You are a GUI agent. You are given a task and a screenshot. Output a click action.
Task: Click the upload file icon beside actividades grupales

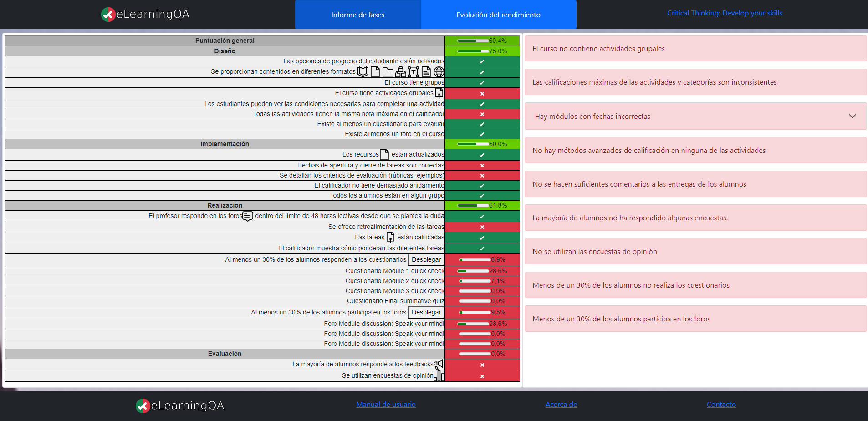(x=439, y=93)
